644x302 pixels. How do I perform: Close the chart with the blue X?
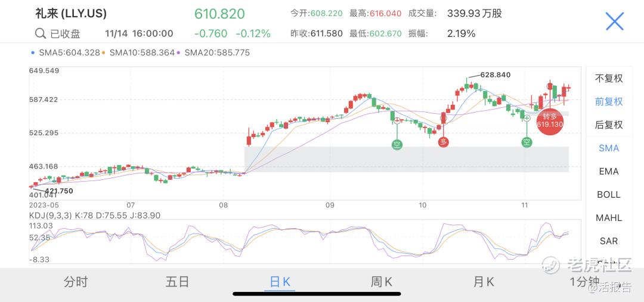click(614, 21)
